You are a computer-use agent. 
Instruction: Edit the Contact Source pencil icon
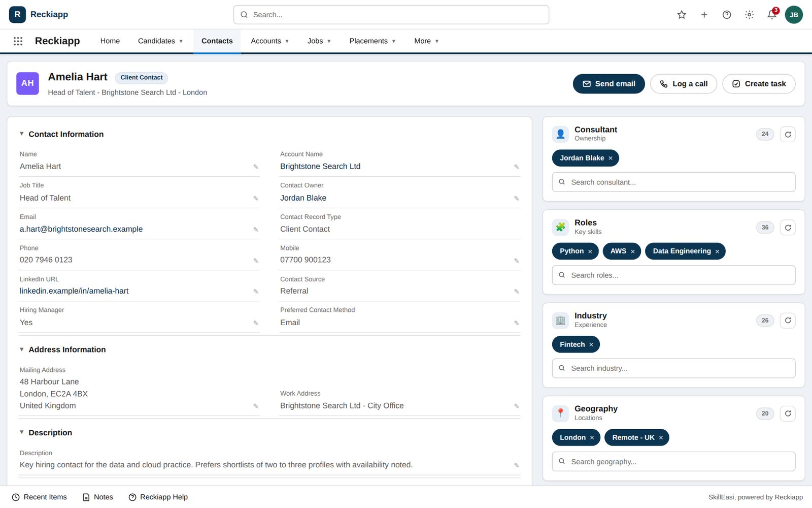pyautogui.click(x=517, y=292)
